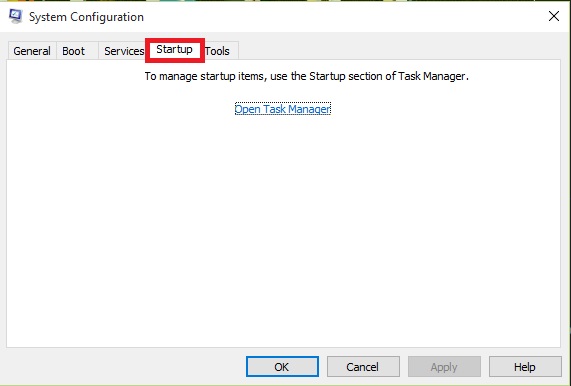This screenshot has width=571, height=386.
Task: Open the Boot tab
Action: pos(77,51)
